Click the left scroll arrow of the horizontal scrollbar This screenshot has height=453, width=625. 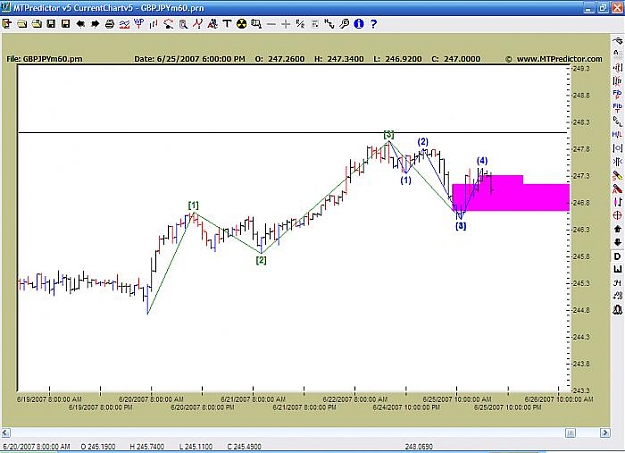click(x=6, y=433)
